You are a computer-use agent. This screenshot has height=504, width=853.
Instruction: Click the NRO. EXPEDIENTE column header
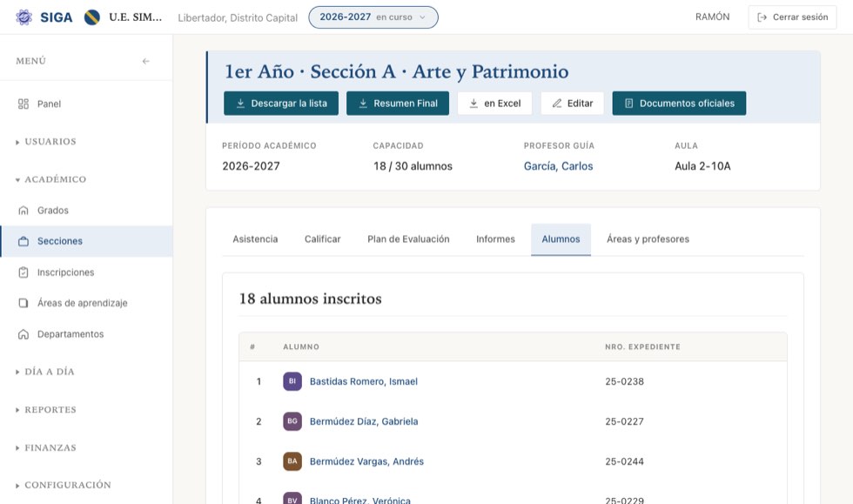tap(642, 346)
